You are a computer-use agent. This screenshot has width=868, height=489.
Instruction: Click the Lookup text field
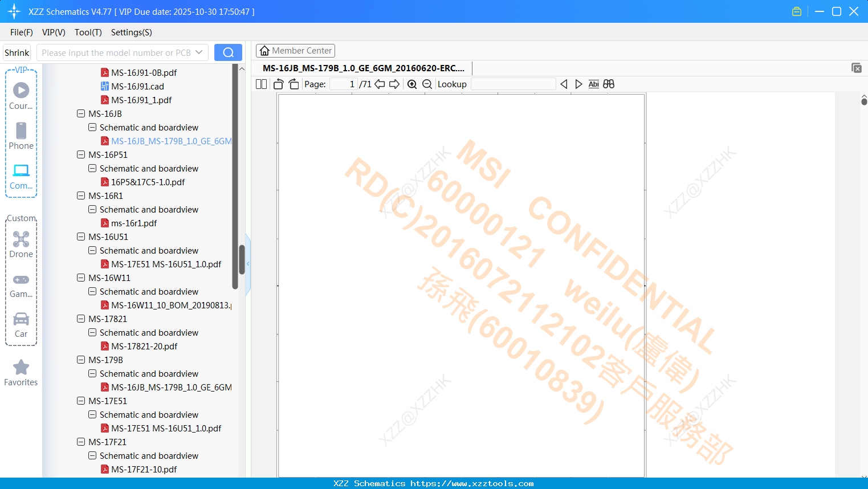513,84
